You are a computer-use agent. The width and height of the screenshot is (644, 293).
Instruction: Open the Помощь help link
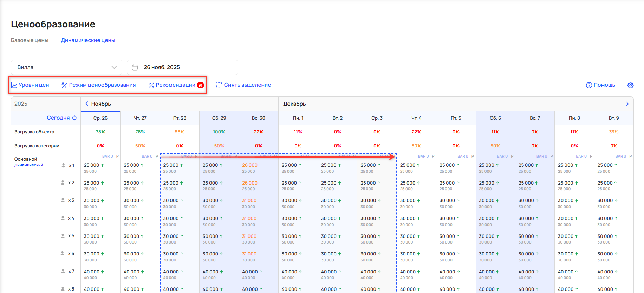600,85
